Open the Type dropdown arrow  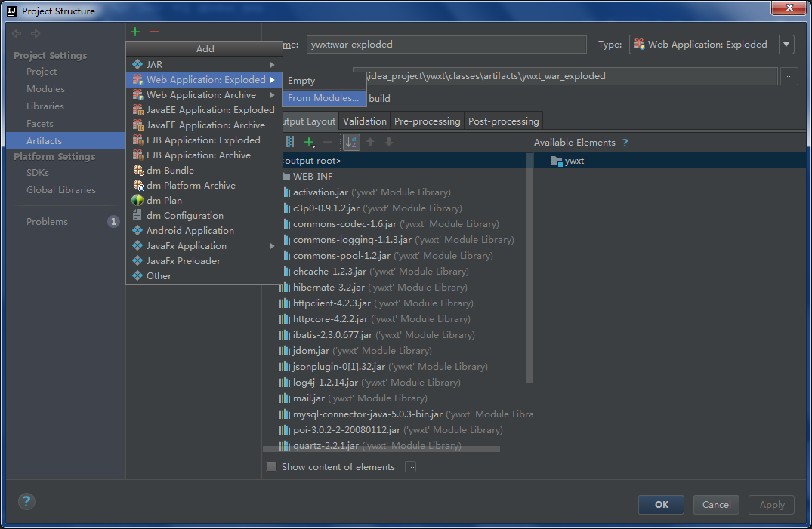(x=786, y=45)
